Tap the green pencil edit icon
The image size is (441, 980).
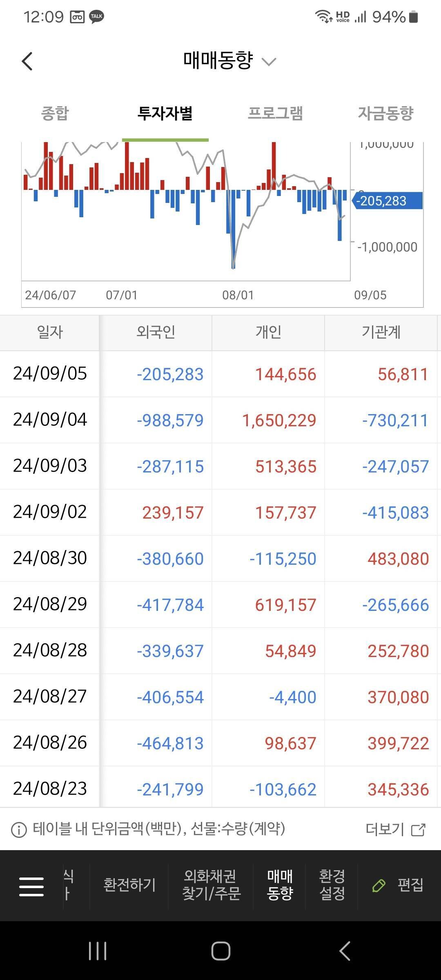(x=379, y=886)
